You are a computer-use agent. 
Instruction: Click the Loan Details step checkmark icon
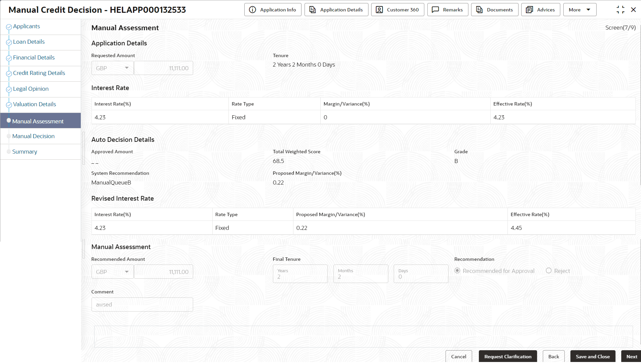9,42
